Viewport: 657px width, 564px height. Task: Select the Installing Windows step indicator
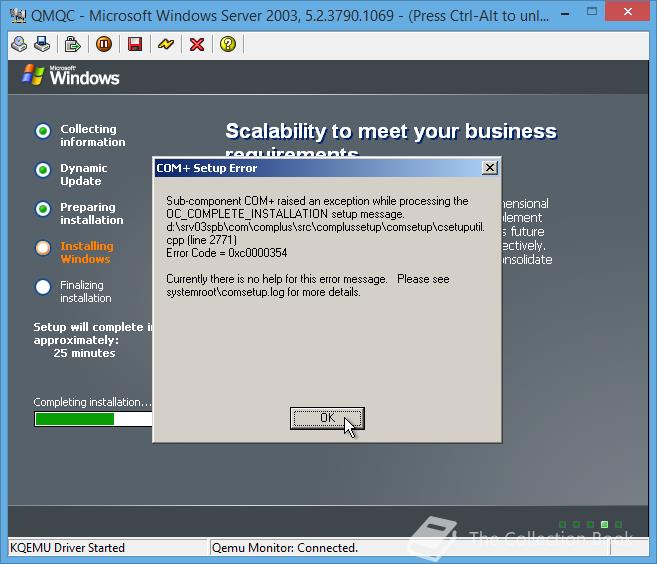[43, 248]
